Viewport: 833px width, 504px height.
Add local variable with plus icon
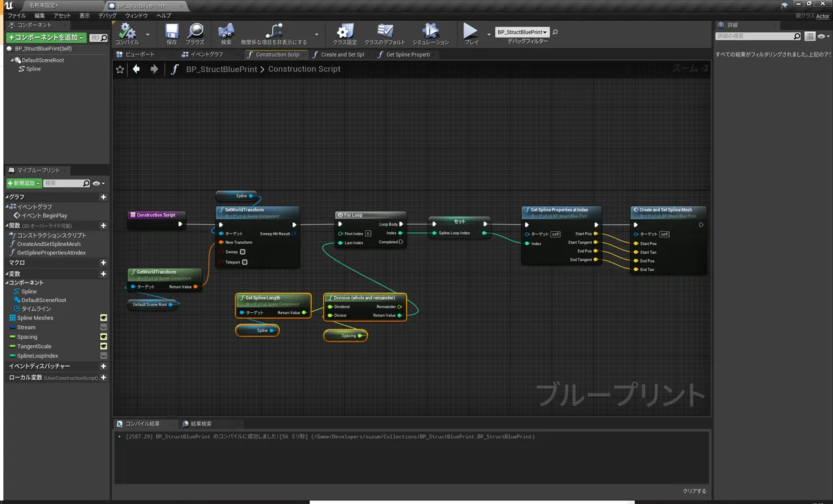point(103,378)
